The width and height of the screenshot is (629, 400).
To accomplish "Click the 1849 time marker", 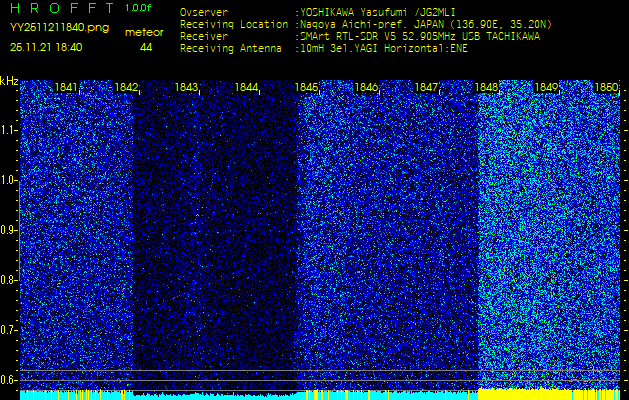I will (546, 87).
